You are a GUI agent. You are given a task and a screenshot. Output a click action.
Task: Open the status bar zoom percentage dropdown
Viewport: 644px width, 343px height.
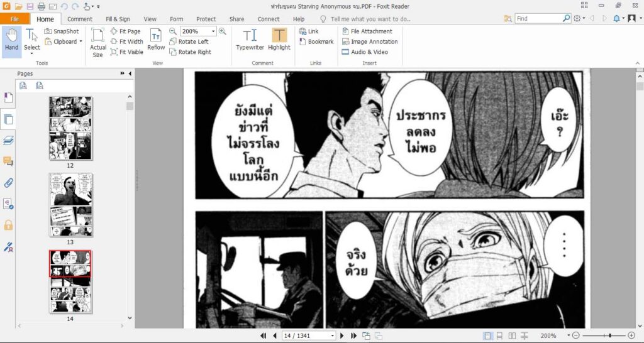tap(569, 335)
